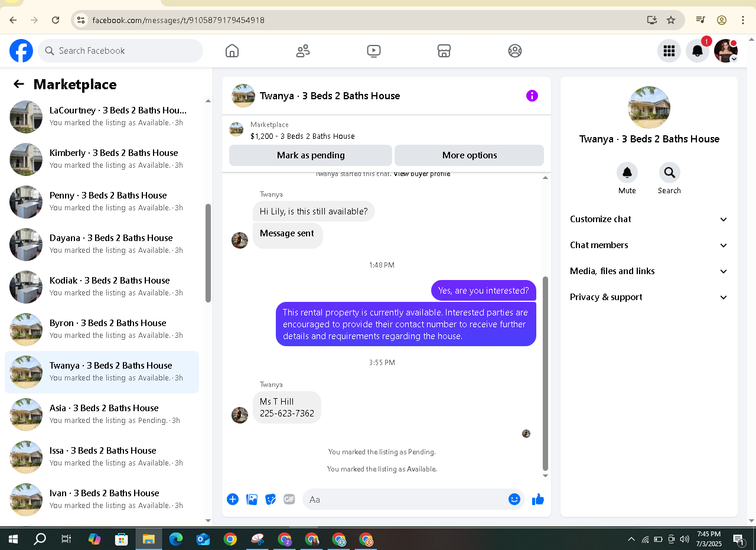Mute this chat with the bell icon
The image size is (756, 550).
(627, 173)
